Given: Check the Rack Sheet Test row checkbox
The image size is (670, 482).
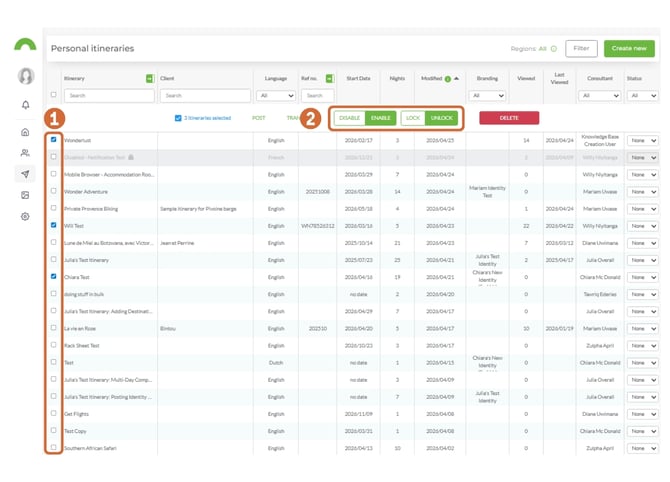Looking at the screenshot, I should coord(53,345).
